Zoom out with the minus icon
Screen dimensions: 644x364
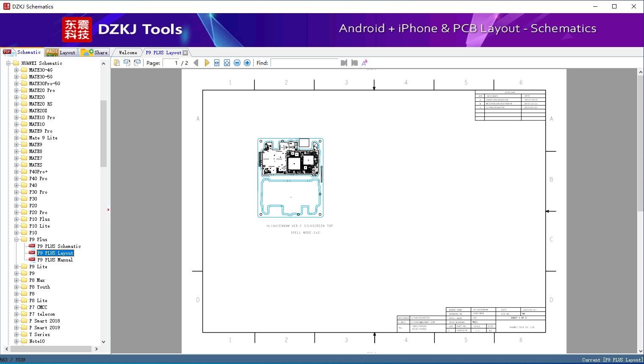point(237,63)
